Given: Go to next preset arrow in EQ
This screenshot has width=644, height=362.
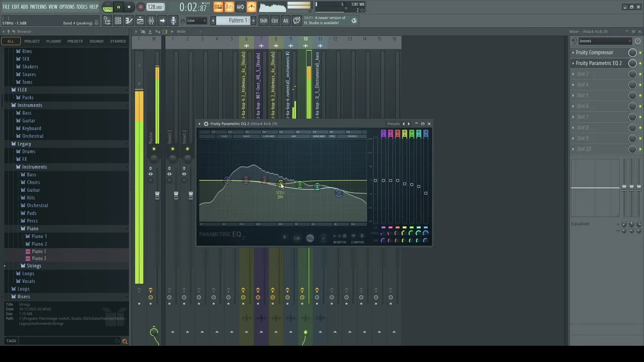Looking at the screenshot, I should (x=409, y=124).
